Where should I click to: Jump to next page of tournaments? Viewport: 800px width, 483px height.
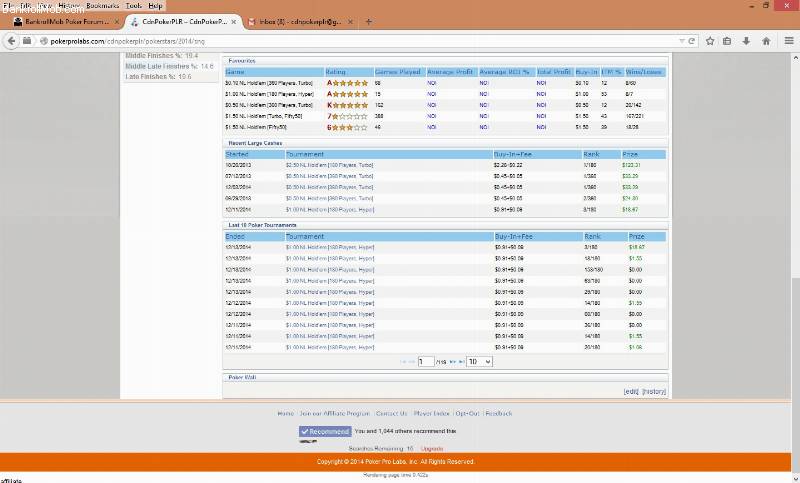pyautogui.click(x=453, y=362)
